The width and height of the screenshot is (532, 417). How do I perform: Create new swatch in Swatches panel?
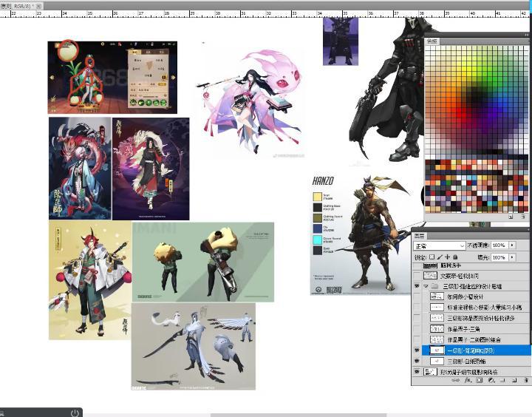pos(511,217)
